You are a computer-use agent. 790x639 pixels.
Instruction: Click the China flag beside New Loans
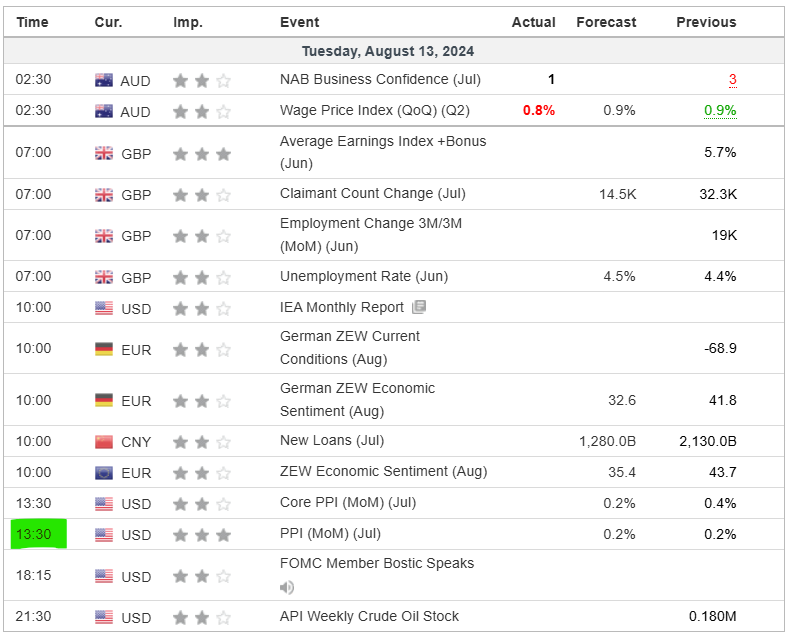(104, 441)
